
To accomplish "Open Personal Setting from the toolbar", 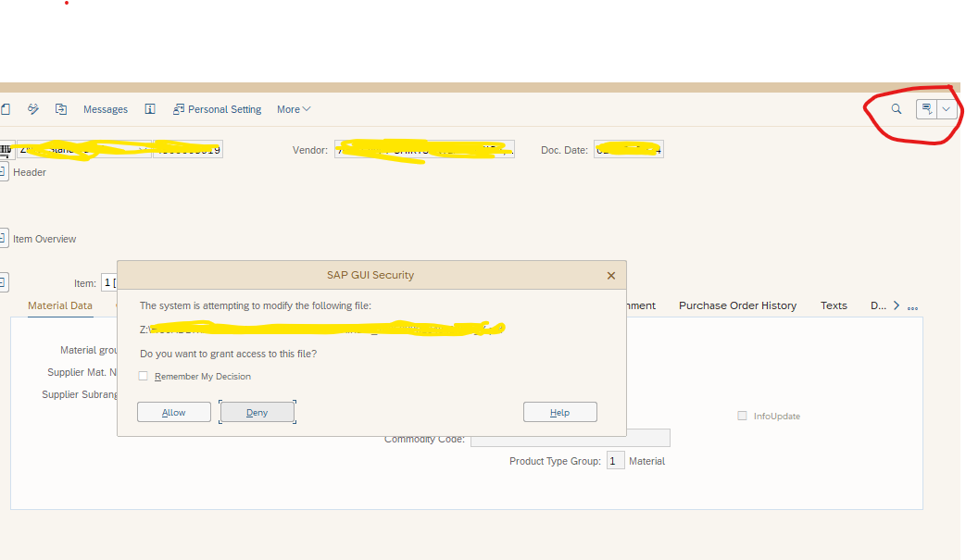I will click(x=217, y=109).
